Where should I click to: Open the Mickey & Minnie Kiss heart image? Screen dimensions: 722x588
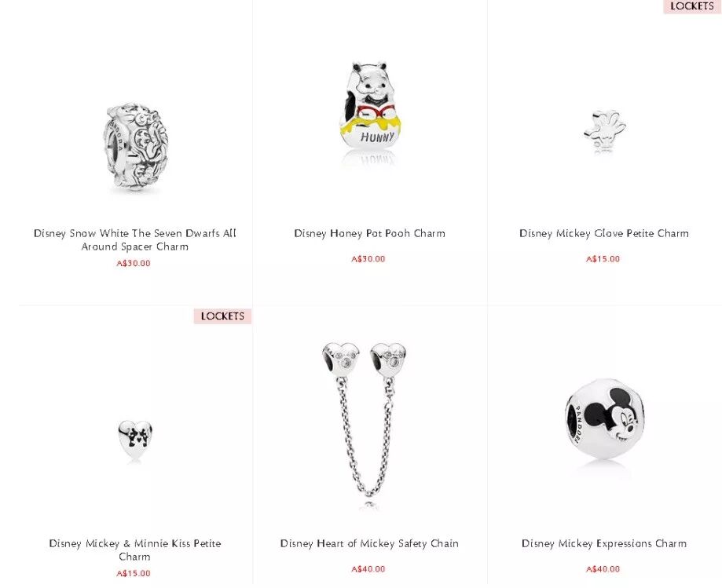pyautogui.click(x=135, y=440)
